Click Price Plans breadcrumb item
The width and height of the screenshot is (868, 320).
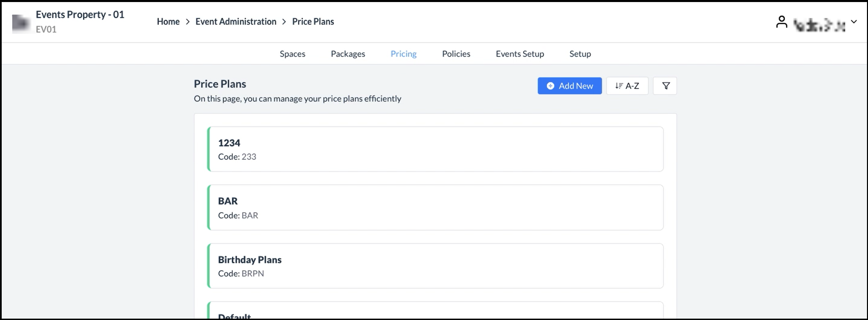point(313,21)
